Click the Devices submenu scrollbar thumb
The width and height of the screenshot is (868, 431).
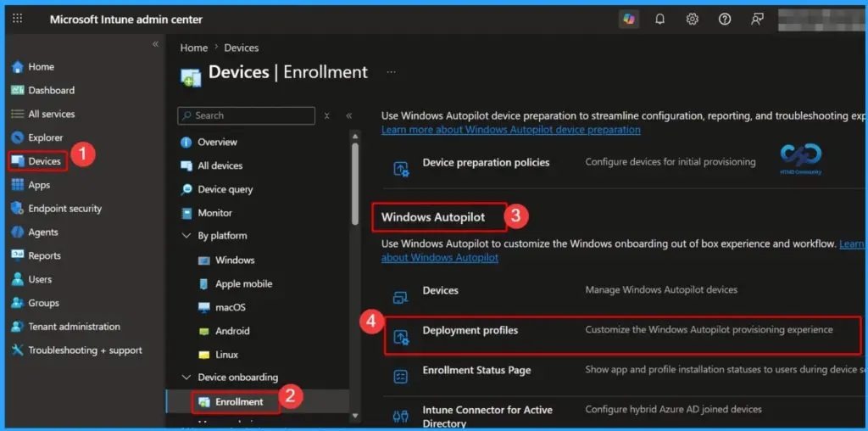coord(355,183)
